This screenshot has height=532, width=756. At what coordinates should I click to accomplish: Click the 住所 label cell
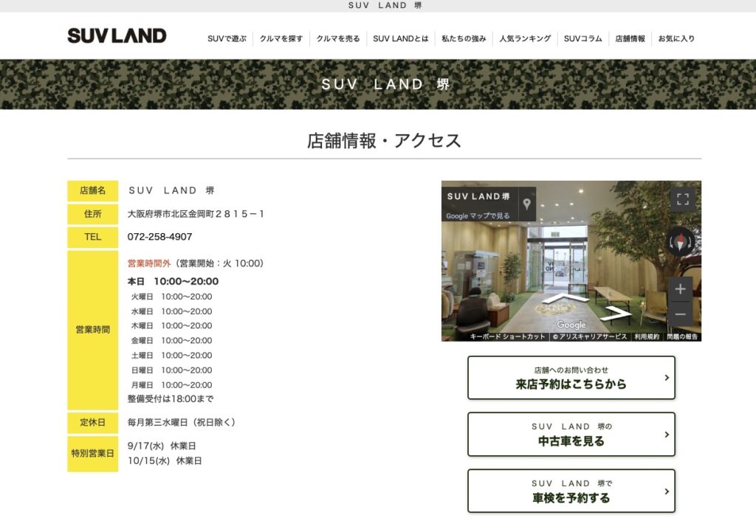pyautogui.click(x=92, y=214)
